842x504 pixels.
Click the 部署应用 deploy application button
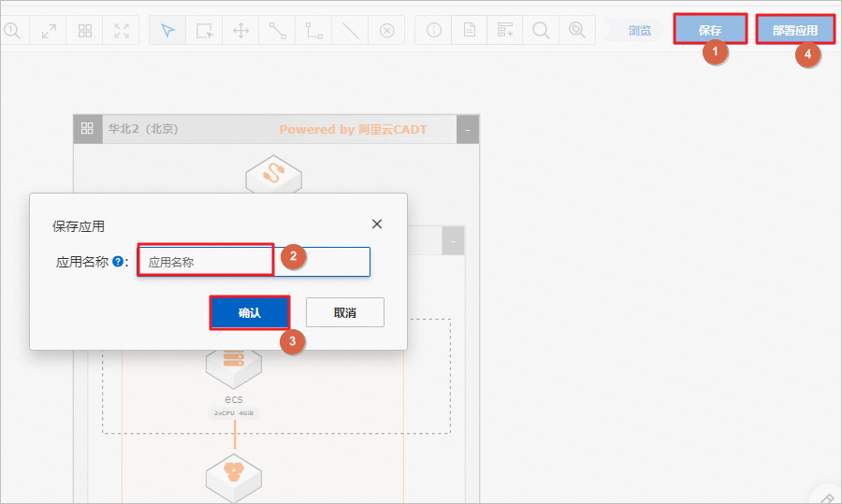[795, 29]
